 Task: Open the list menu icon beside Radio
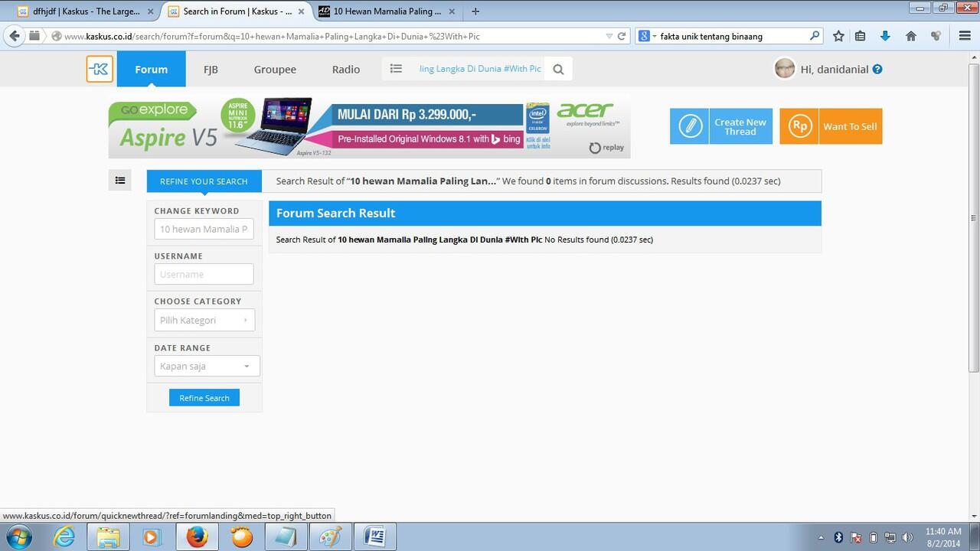pyautogui.click(x=396, y=69)
